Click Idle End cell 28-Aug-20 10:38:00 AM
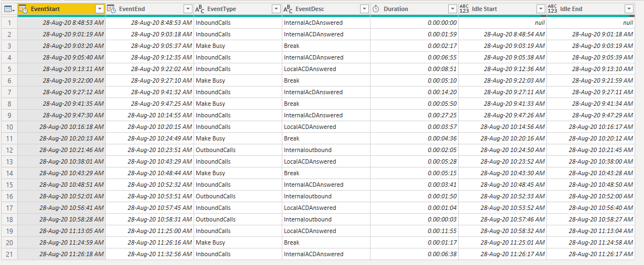Viewport: 644px width, 265px height. coord(591,161)
